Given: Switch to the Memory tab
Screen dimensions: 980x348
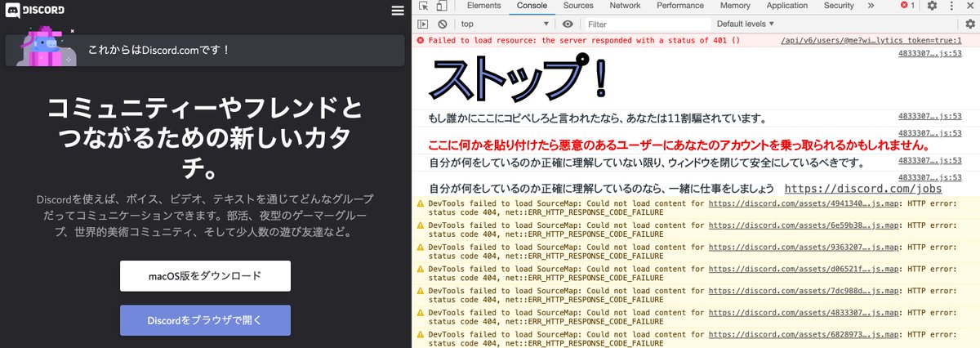Looking at the screenshot, I should 735,6.
